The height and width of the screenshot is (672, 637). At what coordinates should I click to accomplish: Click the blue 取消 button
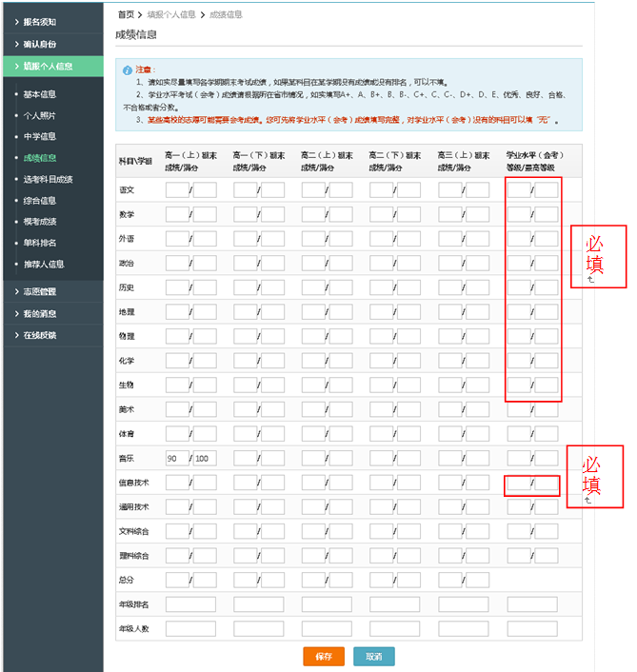[373, 657]
